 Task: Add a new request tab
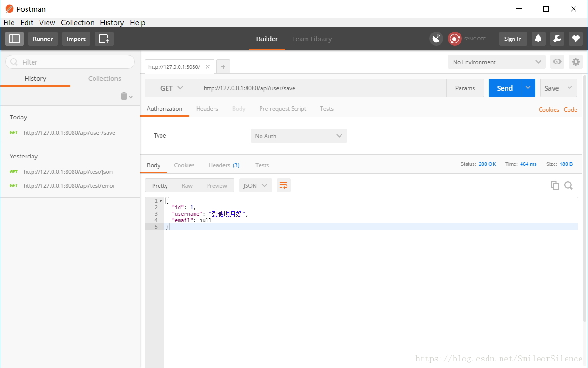tap(223, 67)
